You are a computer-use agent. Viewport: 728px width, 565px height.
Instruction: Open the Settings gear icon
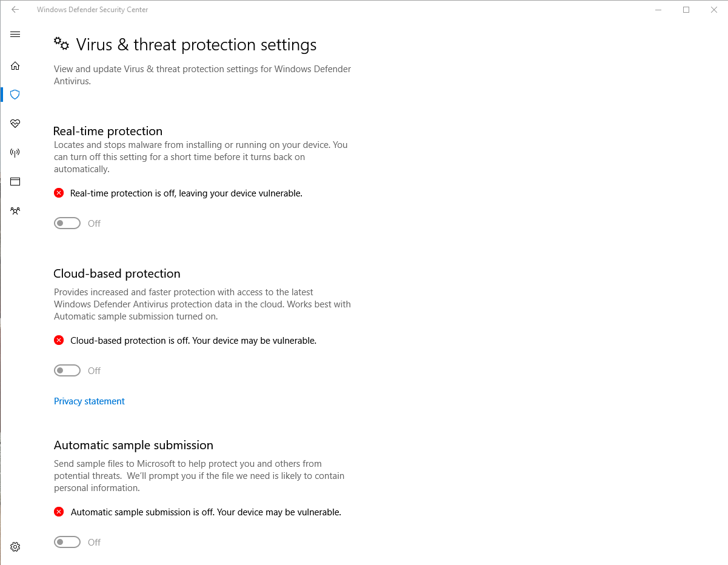[15, 547]
